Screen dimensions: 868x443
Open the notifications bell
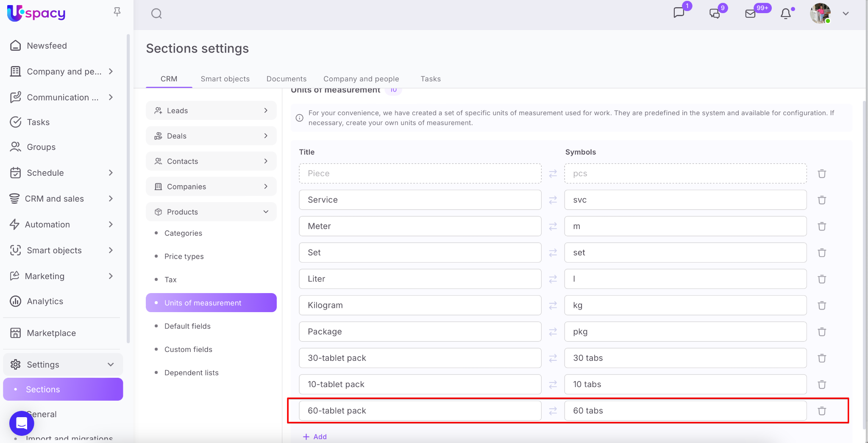(786, 14)
